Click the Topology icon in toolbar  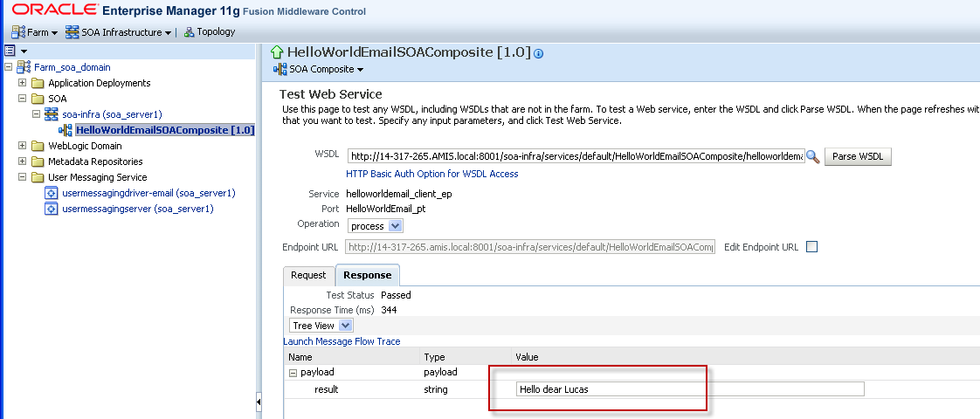(x=190, y=32)
